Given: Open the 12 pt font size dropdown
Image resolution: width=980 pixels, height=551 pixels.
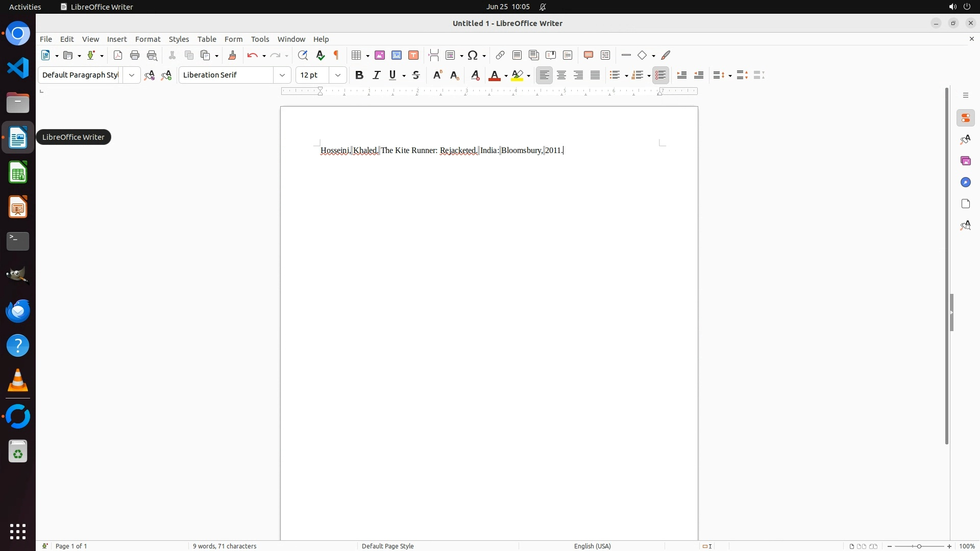Looking at the screenshot, I should 338,75.
